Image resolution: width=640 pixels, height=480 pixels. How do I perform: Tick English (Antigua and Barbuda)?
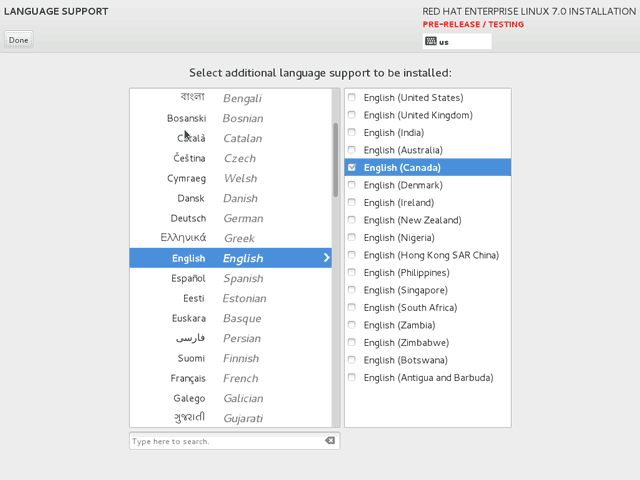pyautogui.click(x=351, y=378)
